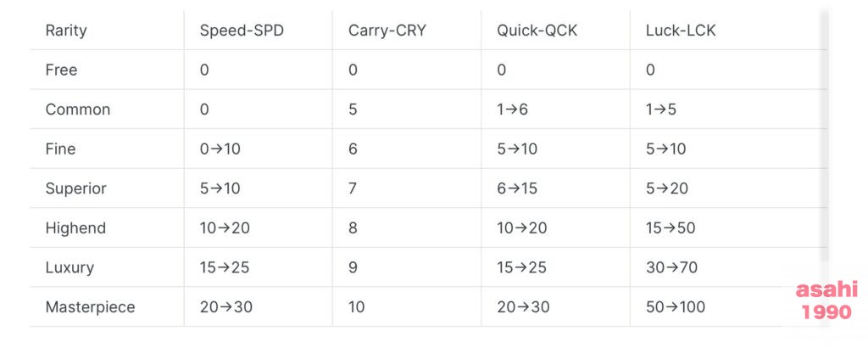Viewport: 868px width, 348px height.
Task: Select the Free rarity row label
Action: [x=61, y=70]
